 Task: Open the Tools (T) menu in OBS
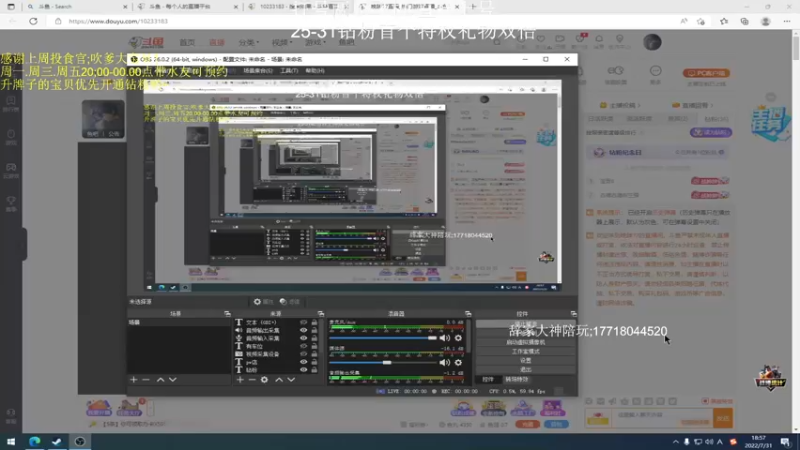289,70
